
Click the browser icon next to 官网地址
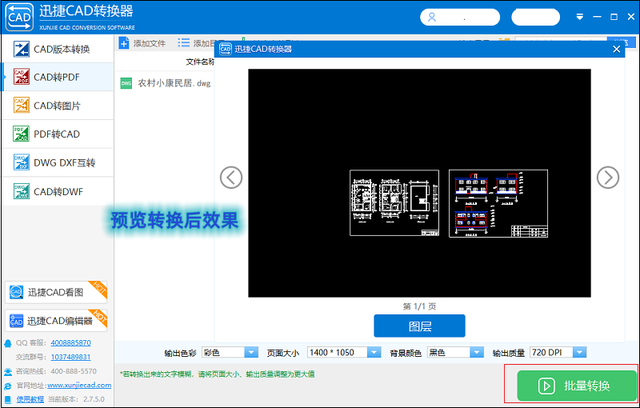[8, 386]
